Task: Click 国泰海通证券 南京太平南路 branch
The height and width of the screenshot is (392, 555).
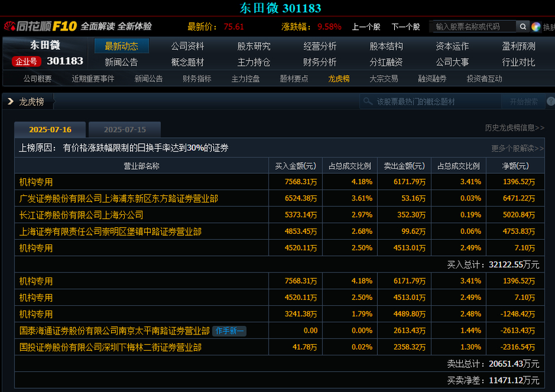Action: coord(114,331)
